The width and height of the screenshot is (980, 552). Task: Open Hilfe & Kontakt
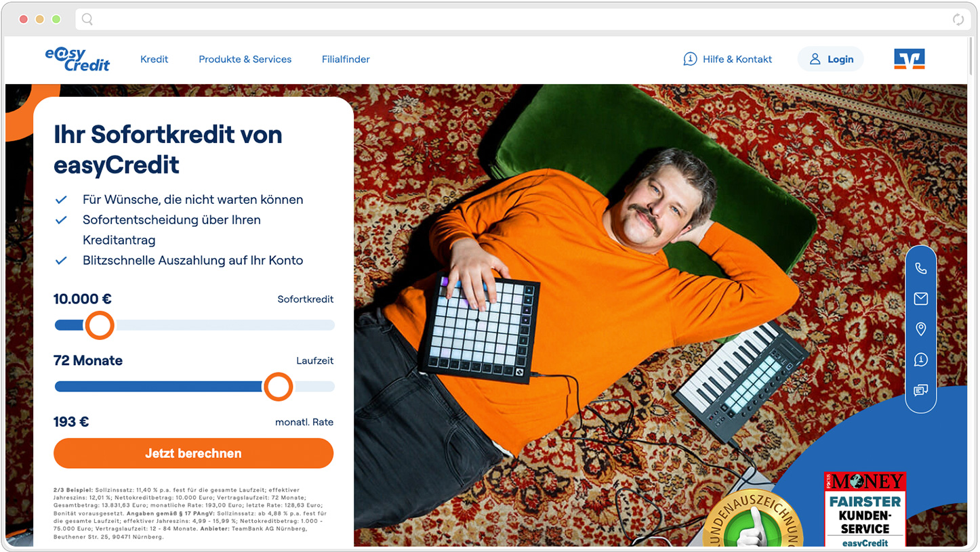(x=728, y=60)
